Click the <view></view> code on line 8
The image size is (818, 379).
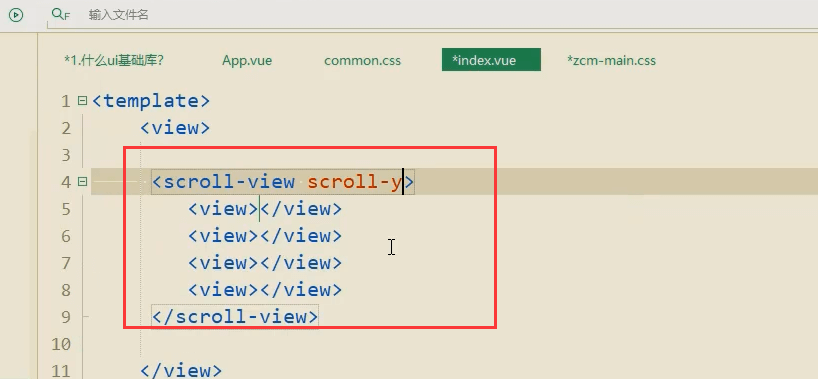pyautogui.click(x=265, y=290)
